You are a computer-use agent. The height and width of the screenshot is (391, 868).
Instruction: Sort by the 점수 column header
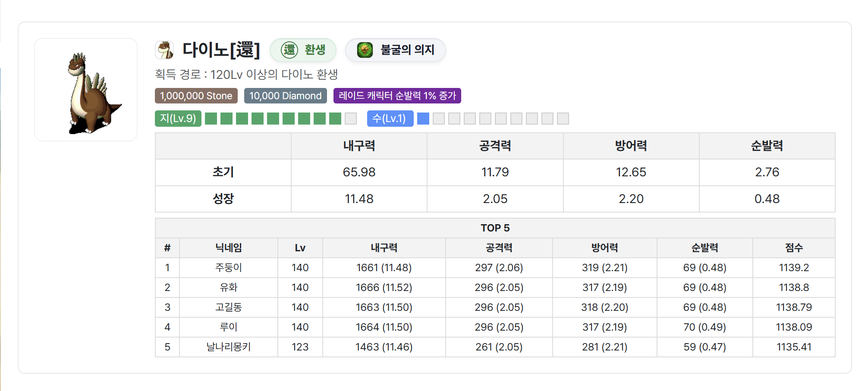793,248
